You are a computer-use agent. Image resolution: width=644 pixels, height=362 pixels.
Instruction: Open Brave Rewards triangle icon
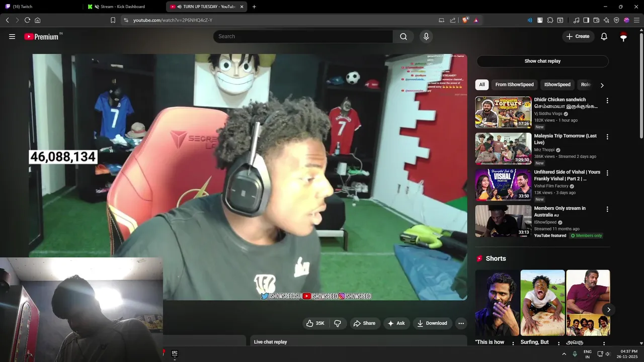tap(476, 20)
